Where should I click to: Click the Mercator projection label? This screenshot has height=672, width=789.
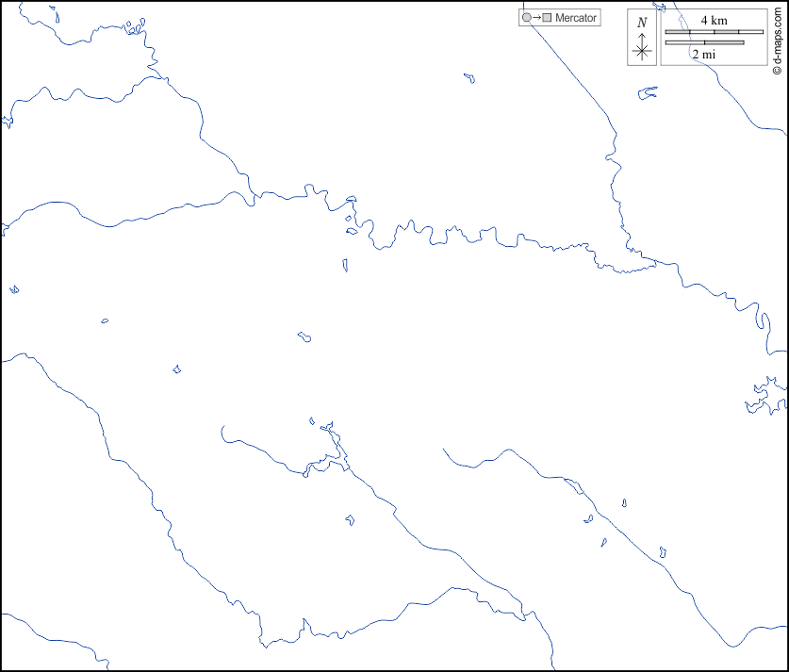[x=577, y=18]
